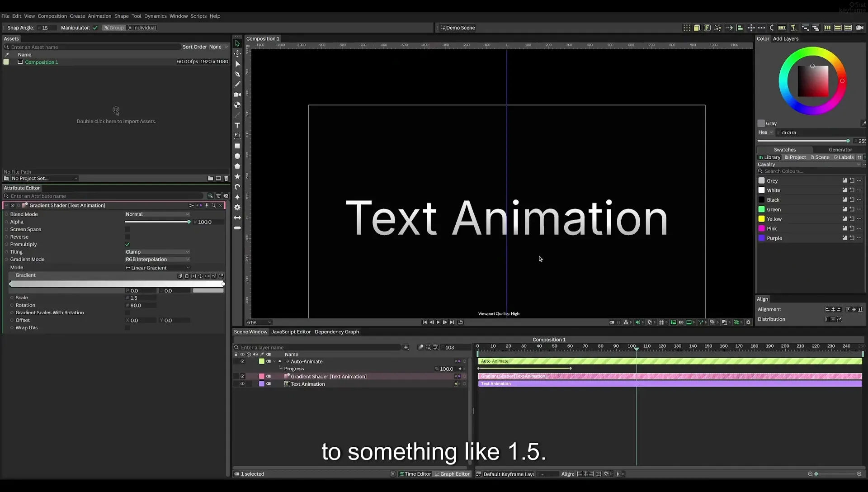This screenshot has width=868, height=492.
Task: Toggle the Screen Space checkbox
Action: click(x=127, y=229)
